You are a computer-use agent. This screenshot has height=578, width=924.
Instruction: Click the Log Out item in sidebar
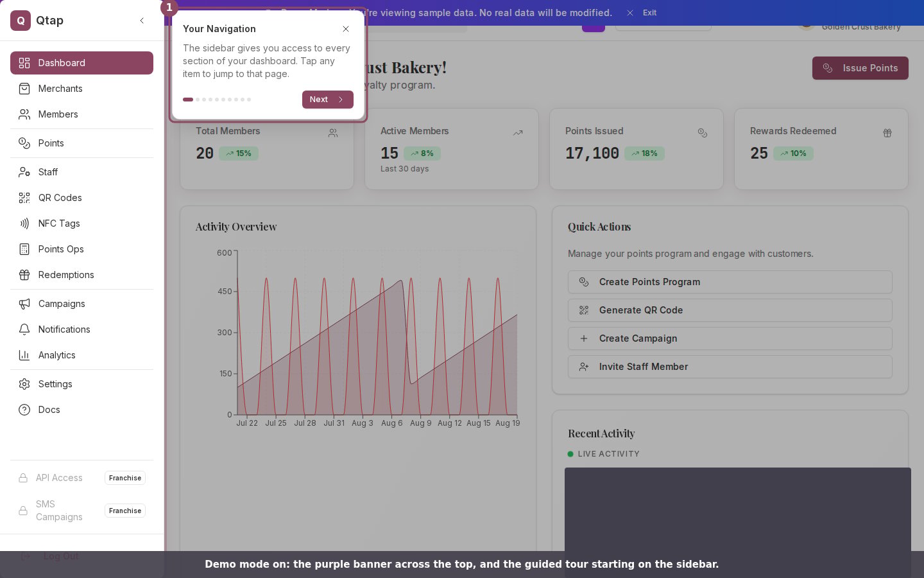(x=61, y=556)
